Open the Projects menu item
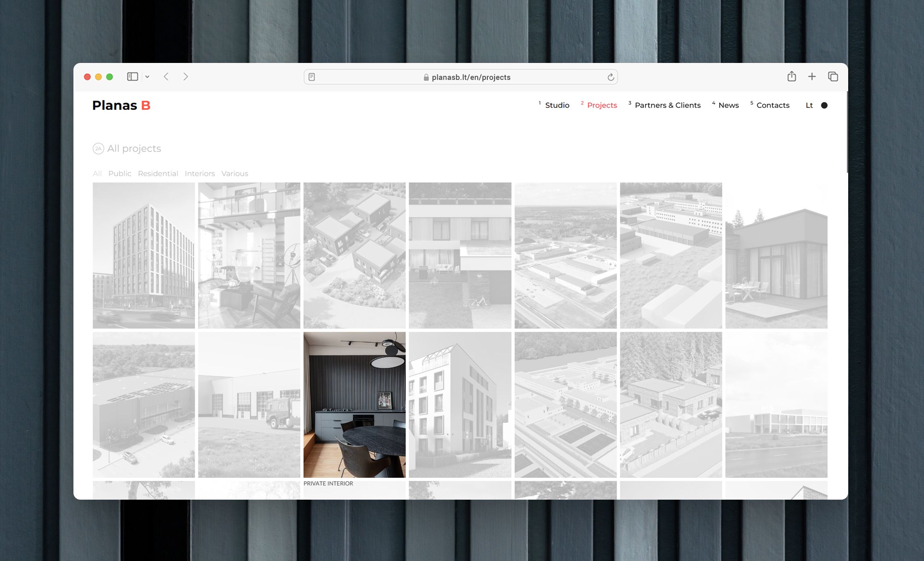 pos(602,105)
